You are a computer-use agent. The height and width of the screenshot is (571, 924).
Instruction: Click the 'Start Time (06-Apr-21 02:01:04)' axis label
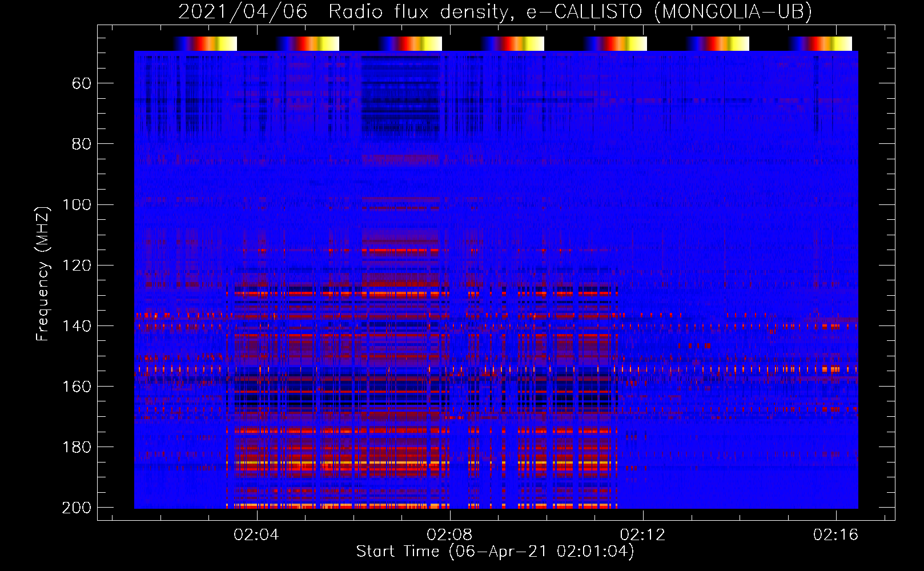tap(495, 552)
